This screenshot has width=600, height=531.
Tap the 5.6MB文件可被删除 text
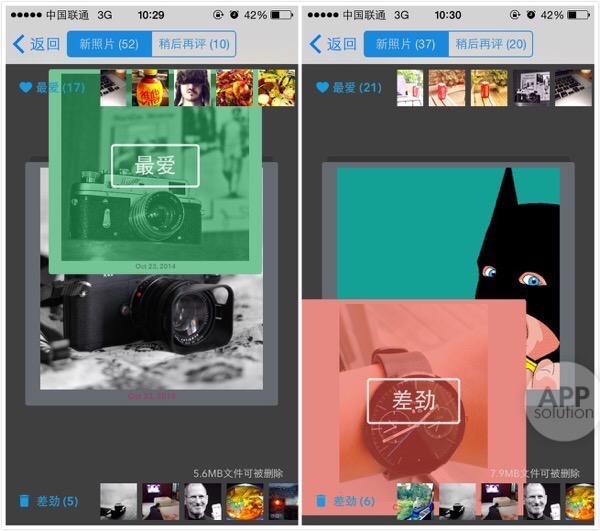(x=238, y=474)
